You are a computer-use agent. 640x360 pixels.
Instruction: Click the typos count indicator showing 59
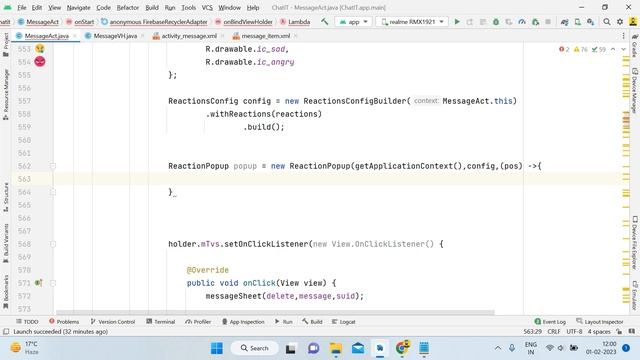(x=599, y=49)
